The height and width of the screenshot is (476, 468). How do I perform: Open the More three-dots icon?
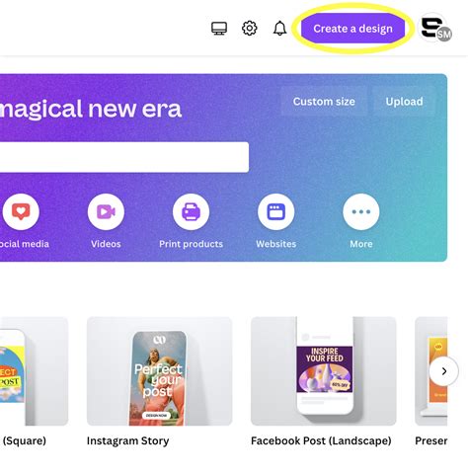361,211
